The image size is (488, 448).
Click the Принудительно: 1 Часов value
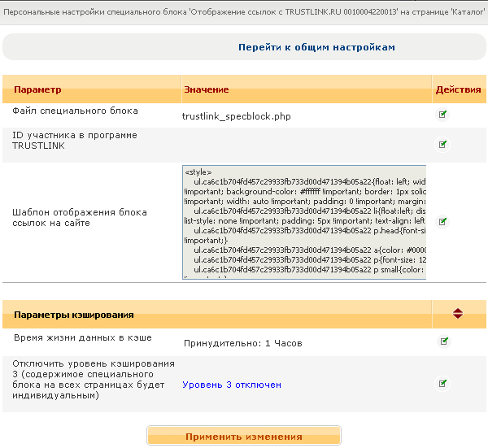(242, 343)
